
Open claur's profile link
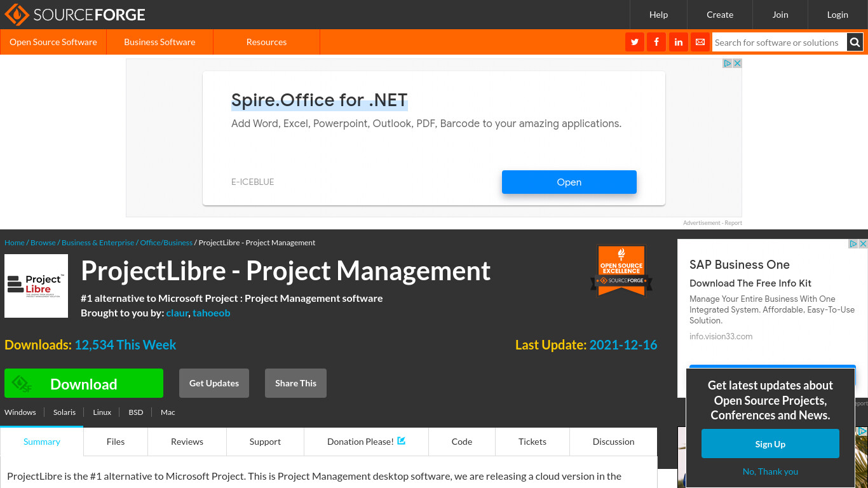[x=177, y=313]
